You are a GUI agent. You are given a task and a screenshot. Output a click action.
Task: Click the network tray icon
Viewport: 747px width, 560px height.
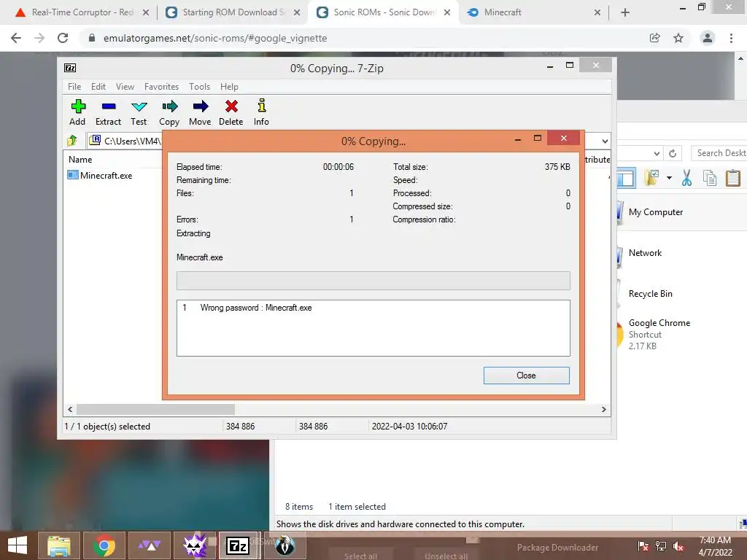click(661, 545)
